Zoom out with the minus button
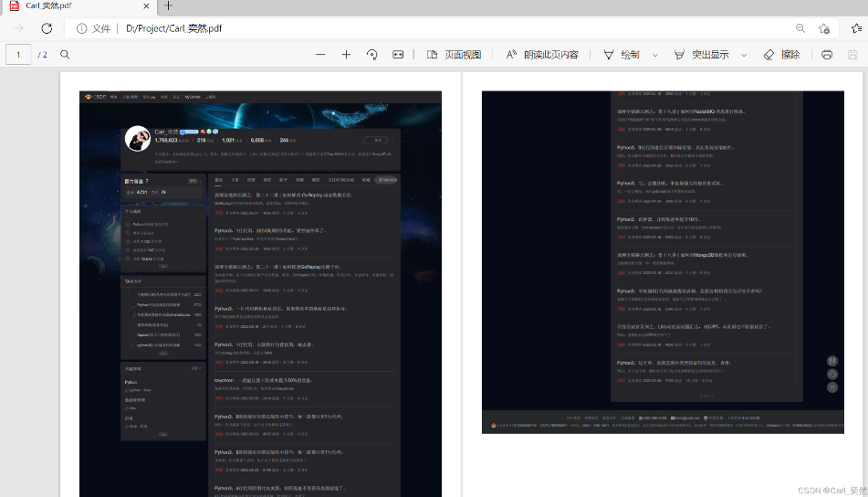Viewport: 868px width, 497px height. [x=320, y=54]
